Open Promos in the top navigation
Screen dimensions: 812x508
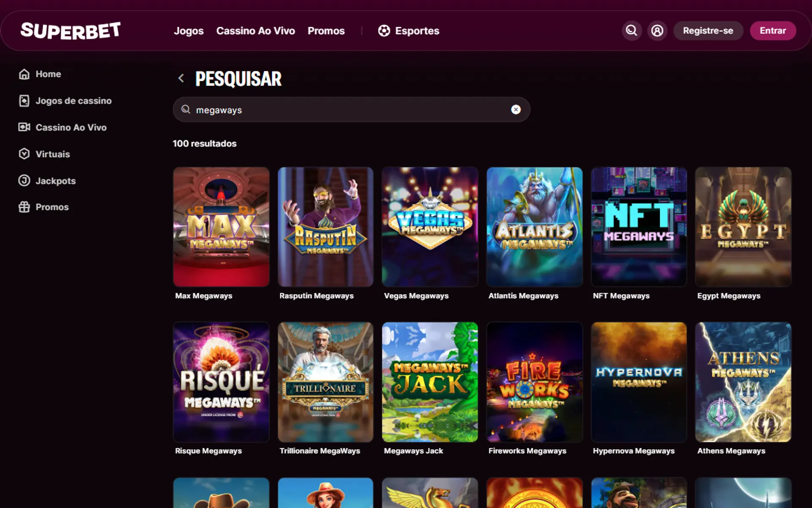pos(326,31)
